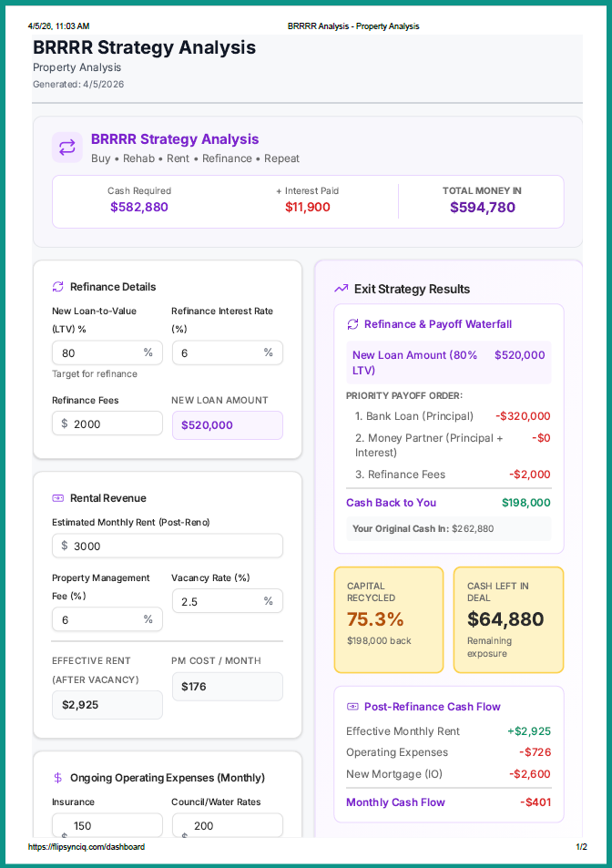612x868 pixels.
Task: Click the Estimated Monthly Rent input field
Action: [x=173, y=546]
